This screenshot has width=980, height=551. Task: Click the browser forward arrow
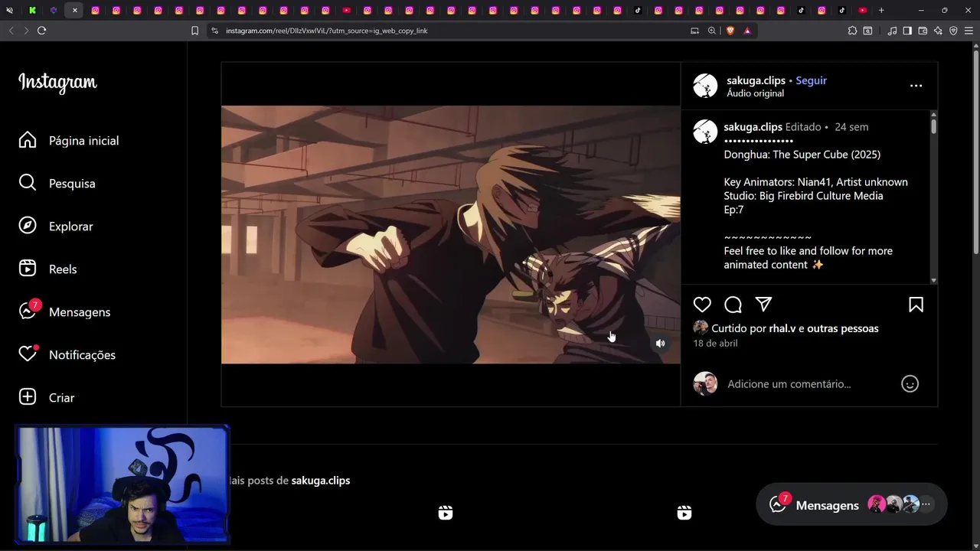click(x=26, y=31)
